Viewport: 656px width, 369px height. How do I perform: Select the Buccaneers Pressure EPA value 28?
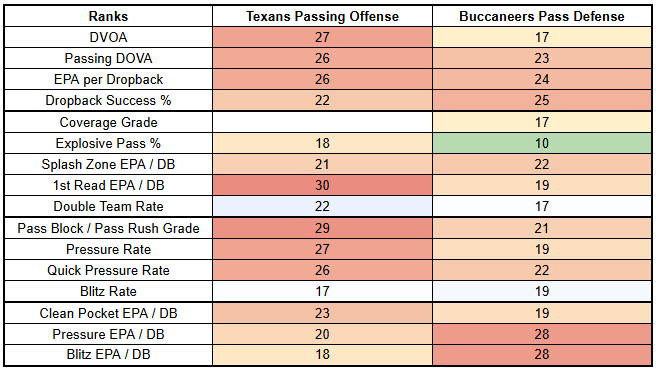pos(542,334)
